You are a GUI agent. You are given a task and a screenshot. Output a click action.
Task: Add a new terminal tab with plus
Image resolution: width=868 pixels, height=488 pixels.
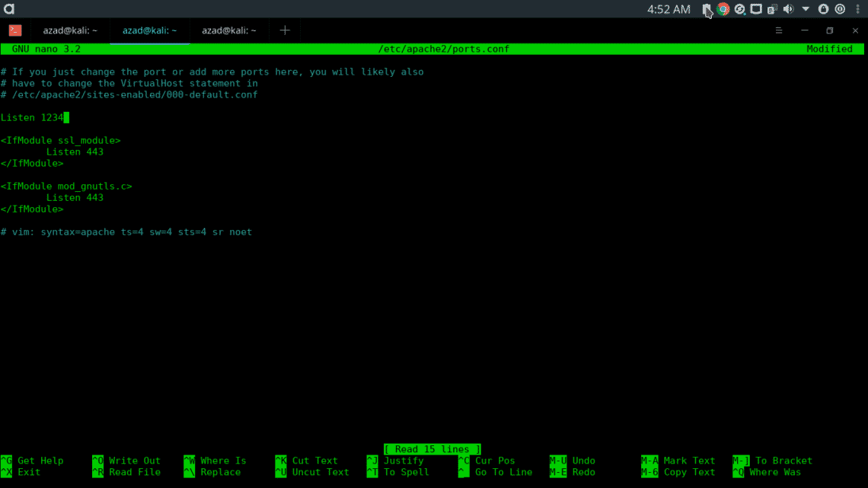coord(285,30)
